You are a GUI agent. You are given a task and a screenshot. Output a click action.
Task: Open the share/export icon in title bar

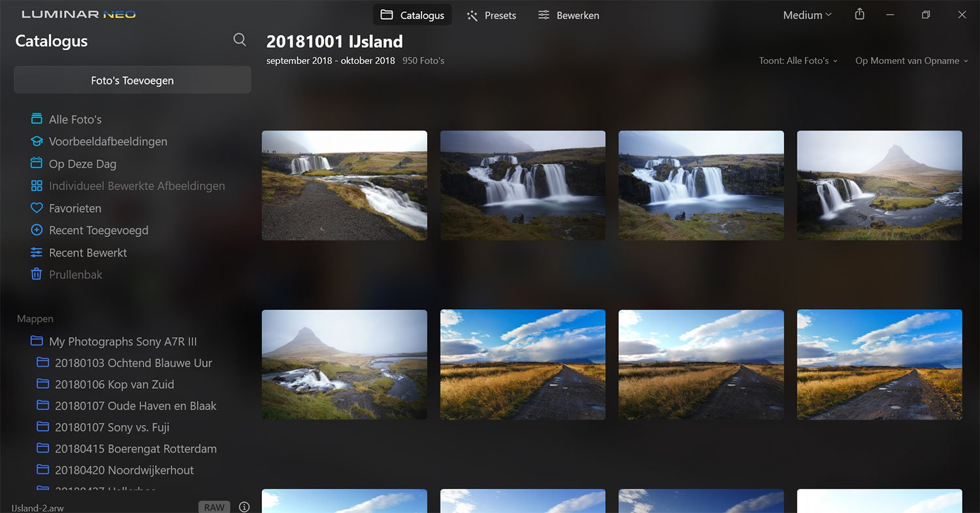[860, 14]
